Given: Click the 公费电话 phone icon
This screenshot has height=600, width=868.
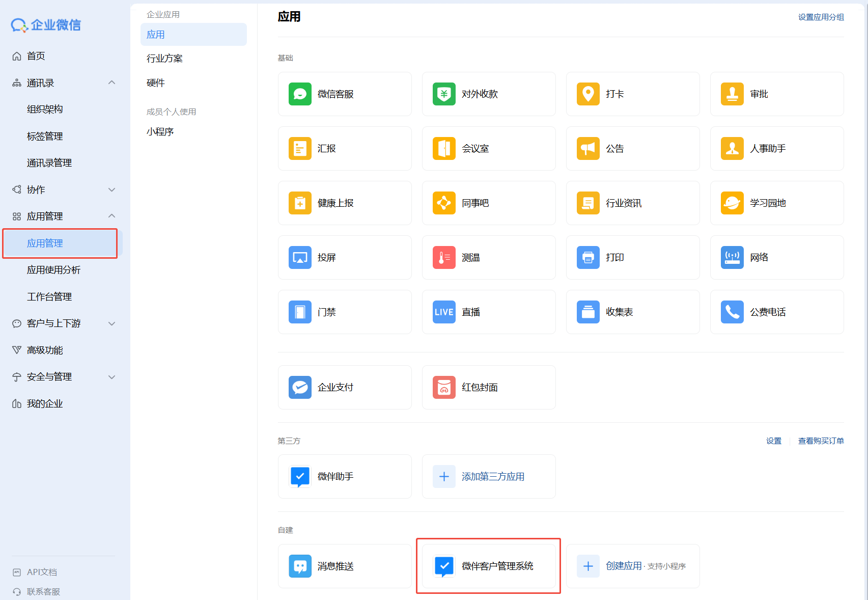Looking at the screenshot, I should click(x=732, y=312).
